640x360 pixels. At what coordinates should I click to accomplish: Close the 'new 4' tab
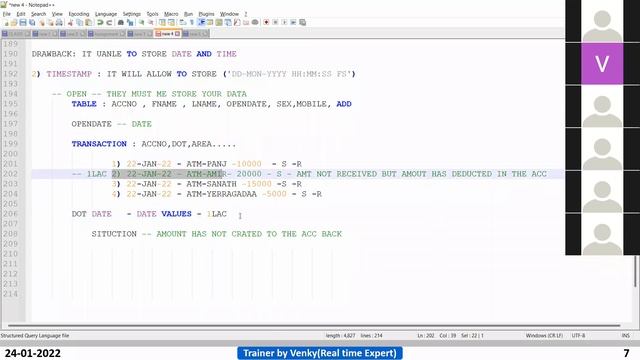click(x=177, y=34)
